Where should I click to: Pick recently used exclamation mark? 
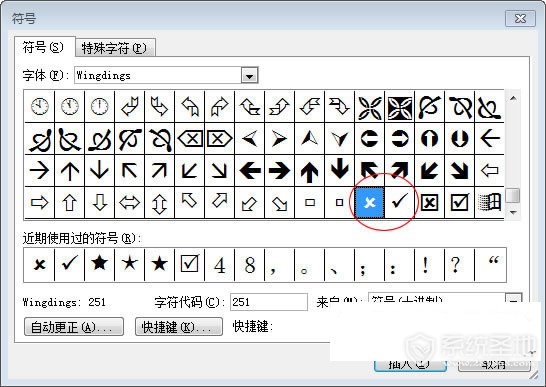pyautogui.click(x=429, y=265)
